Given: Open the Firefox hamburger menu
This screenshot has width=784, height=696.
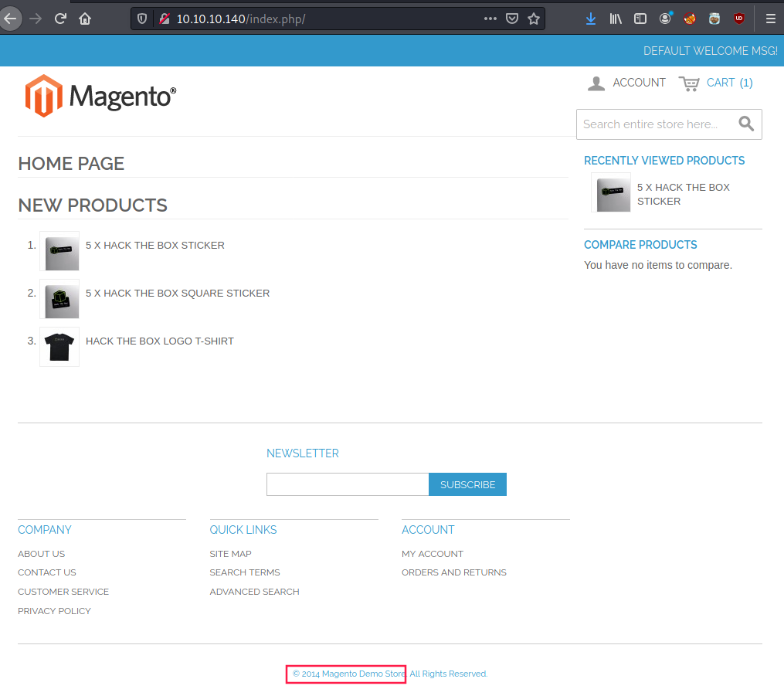Looking at the screenshot, I should point(770,19).
